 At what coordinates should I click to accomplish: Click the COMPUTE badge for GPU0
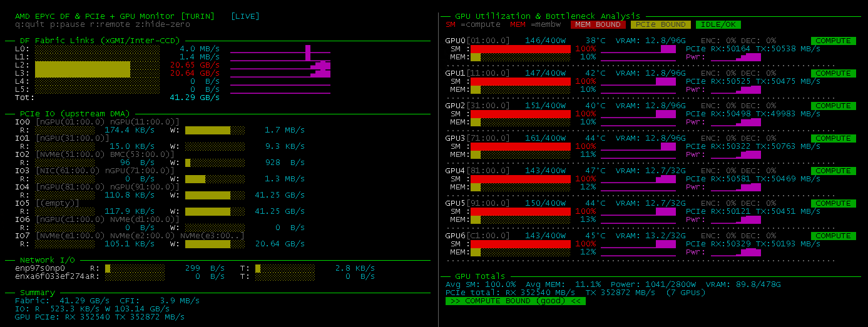coord(833,41)
